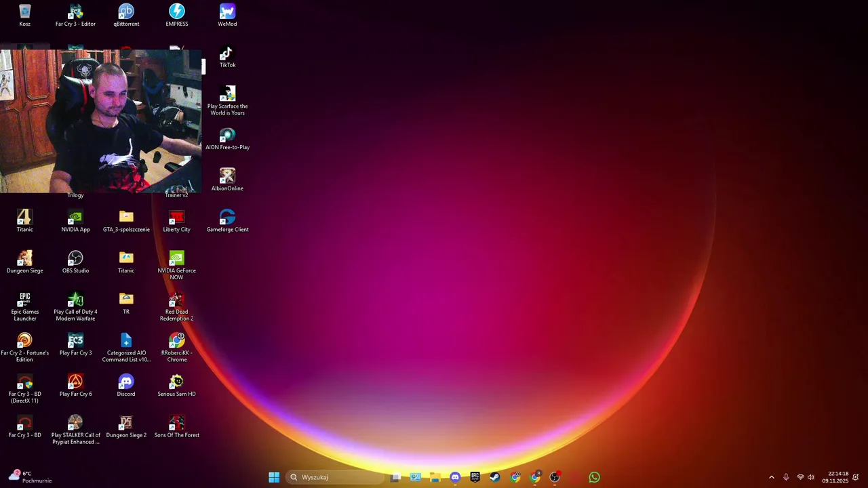868x488 pixels.
Task: Select the Gameforge Client icon
Action: [227, 221]
